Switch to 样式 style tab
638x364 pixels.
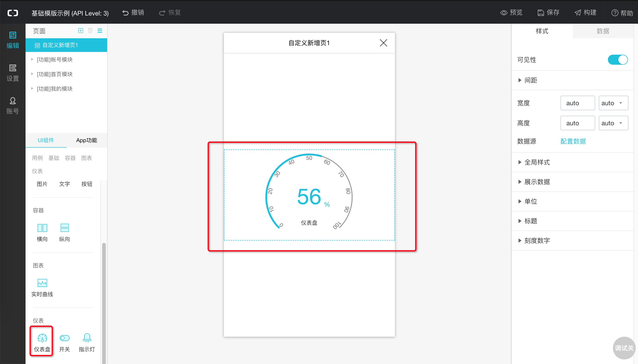[542, 31]
